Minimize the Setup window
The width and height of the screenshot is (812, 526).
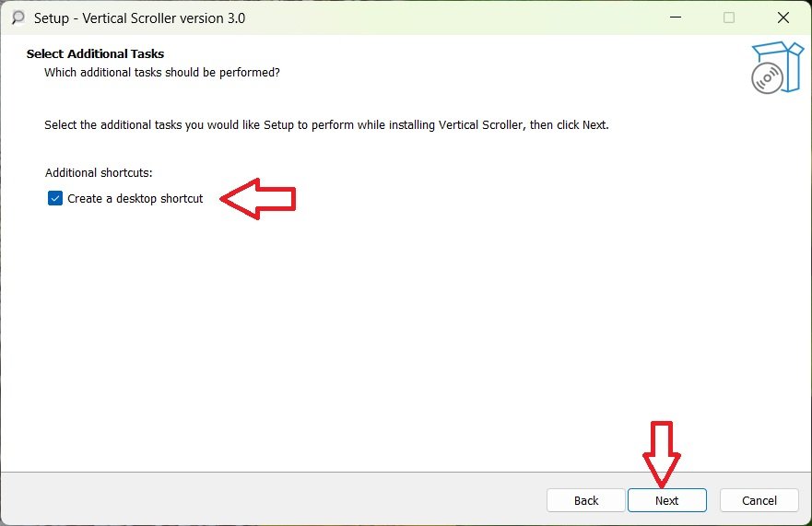(676, 18)
